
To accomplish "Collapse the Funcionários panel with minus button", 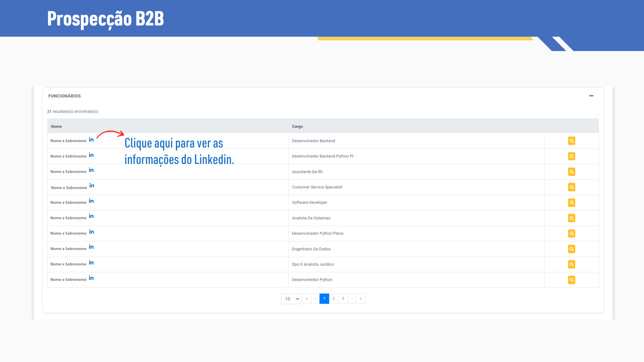I will 591,96.
